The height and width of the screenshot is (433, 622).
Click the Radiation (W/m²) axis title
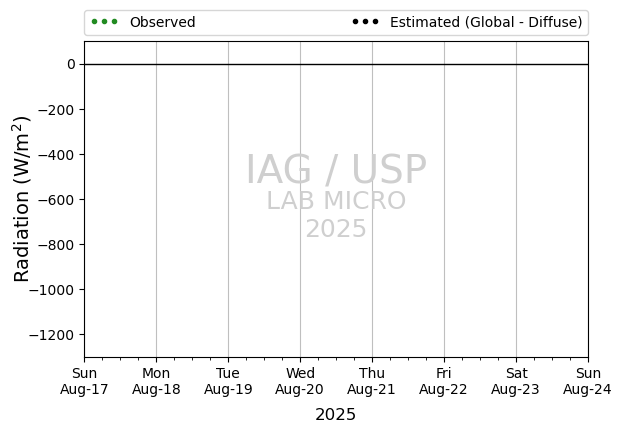tap(21, 199)
